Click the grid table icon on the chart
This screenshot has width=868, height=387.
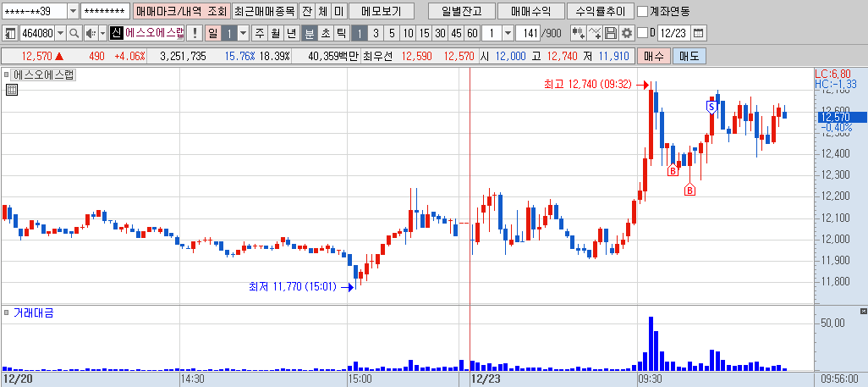[12, 91]
